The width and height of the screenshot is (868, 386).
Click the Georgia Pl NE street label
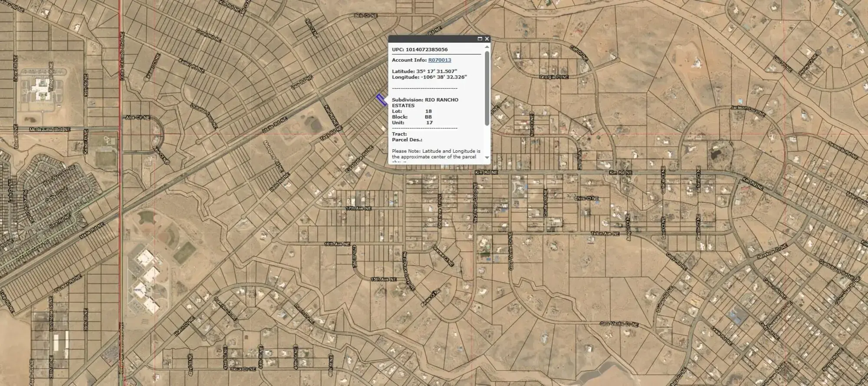(553, 77)
